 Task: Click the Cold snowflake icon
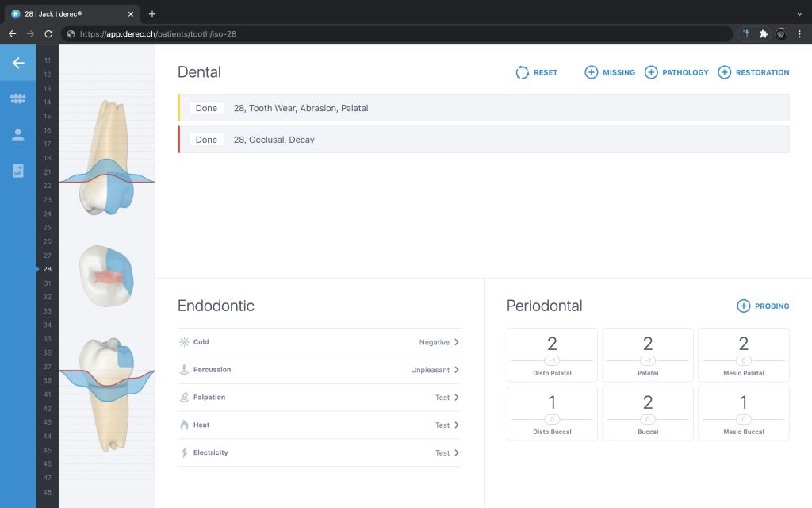(184, 342)
